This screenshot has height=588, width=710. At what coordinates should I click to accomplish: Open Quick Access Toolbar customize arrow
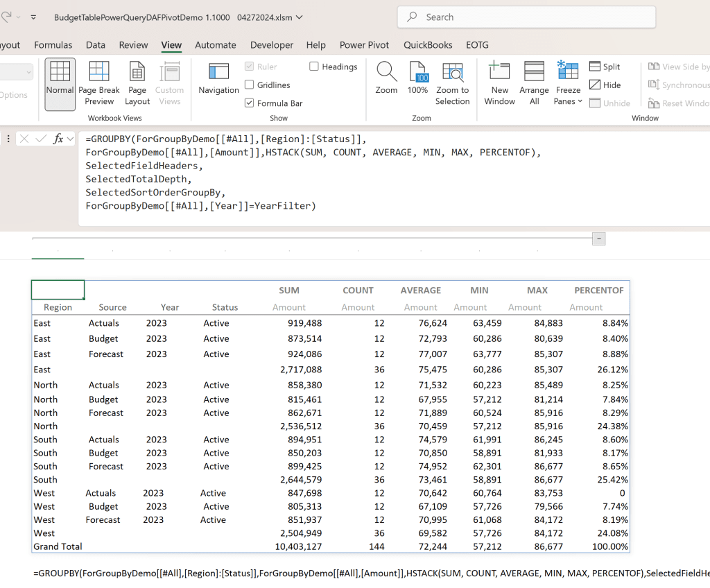[x=34, y=17]
